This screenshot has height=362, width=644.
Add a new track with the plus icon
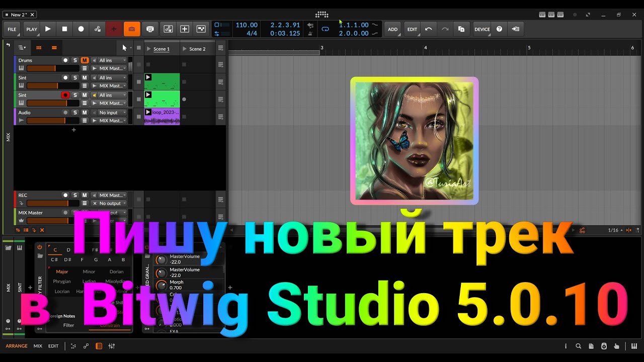[73, 130]
